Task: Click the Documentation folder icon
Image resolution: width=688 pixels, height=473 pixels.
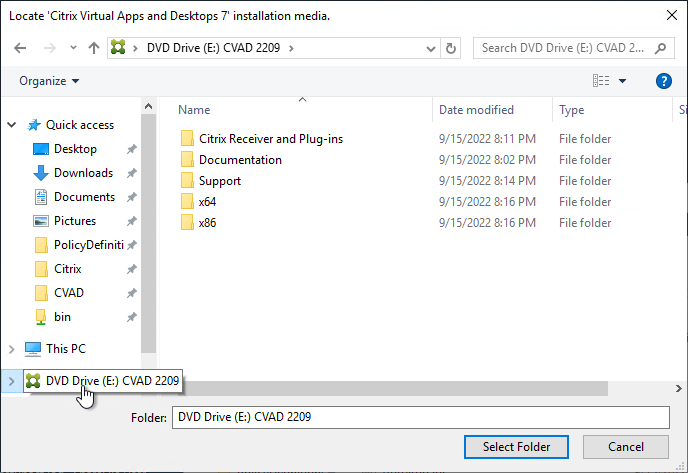Action: coord(187,159)
